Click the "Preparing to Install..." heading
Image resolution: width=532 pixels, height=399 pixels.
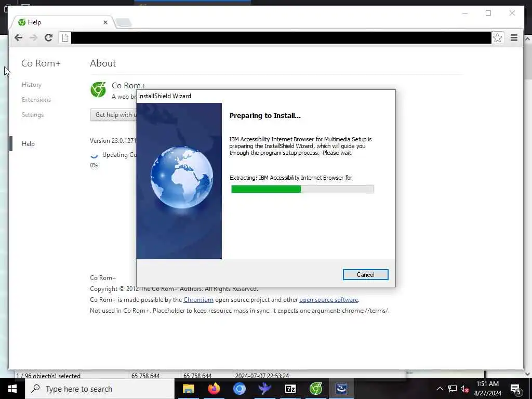tap(265, 116)
